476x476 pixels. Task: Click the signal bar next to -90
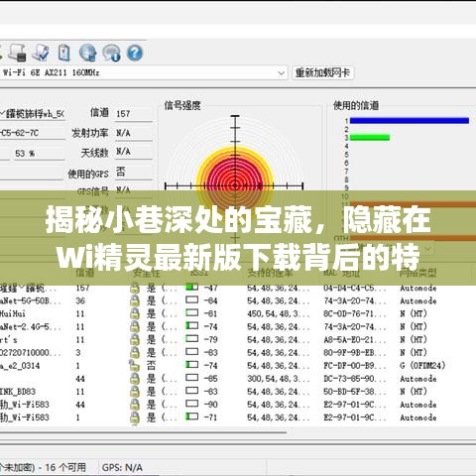[192, 404]
